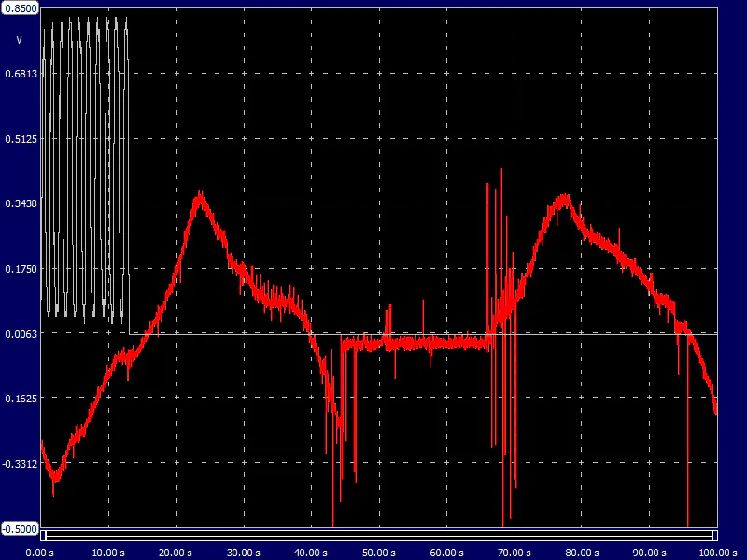The height and width of the screenshot is (560, 747).
Task: Click the V unit label on the axis
Action: 20,40
